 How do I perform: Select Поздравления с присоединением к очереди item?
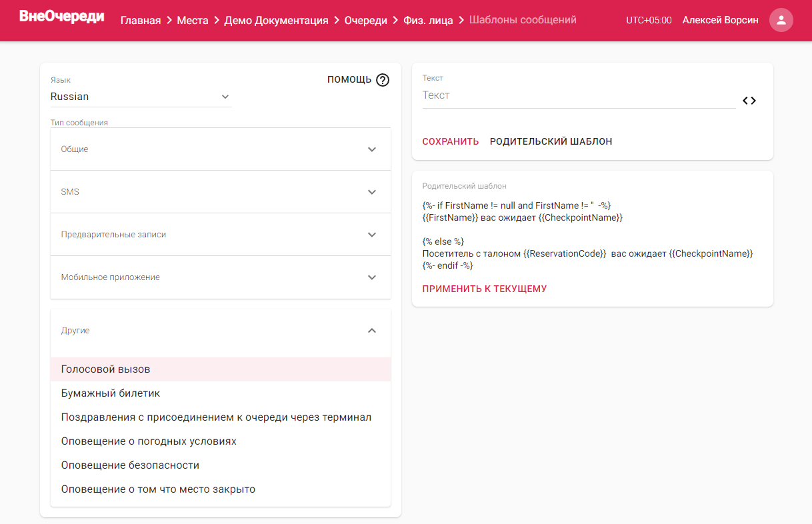coord(221,417)
